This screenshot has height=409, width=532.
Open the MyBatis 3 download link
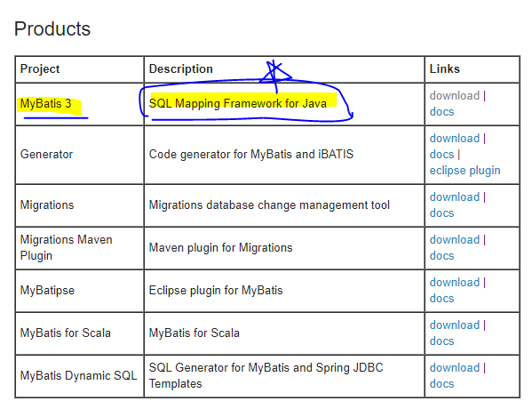tap(455, 96)
